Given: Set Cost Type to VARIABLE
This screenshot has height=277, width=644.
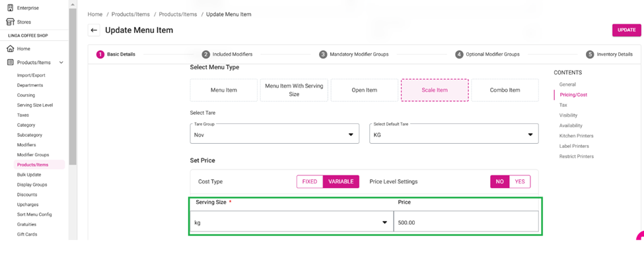Looking at the screenshot, I should coord(341,181).
